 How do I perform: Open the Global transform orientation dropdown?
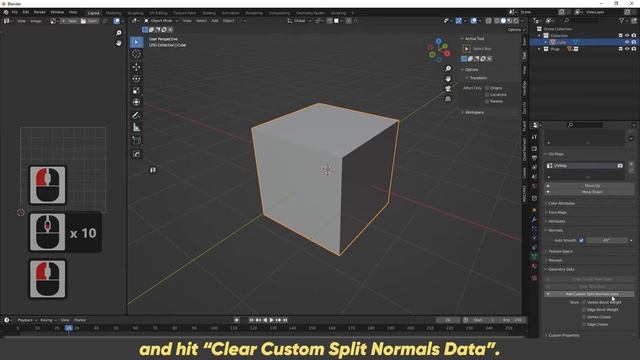coord(299,20)
